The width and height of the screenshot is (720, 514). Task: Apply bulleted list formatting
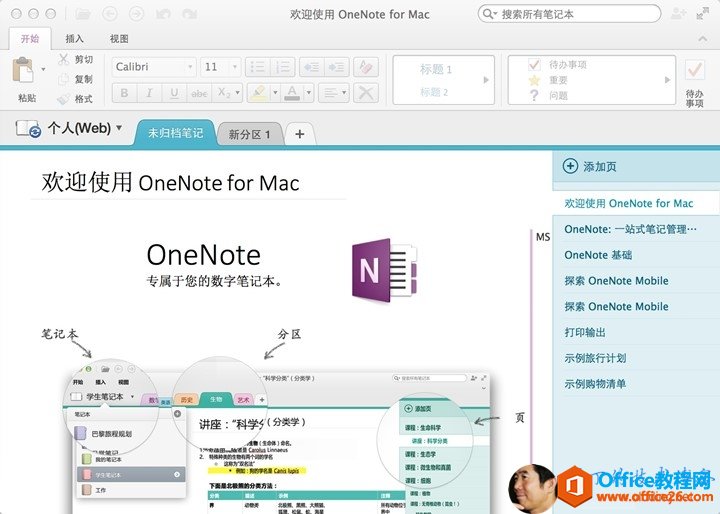click(258, 67)
